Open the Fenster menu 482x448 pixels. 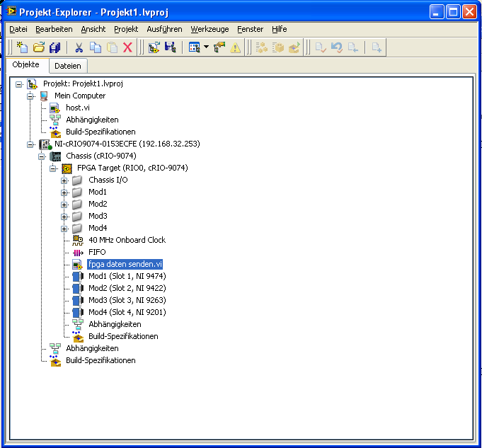click(251, 29)
